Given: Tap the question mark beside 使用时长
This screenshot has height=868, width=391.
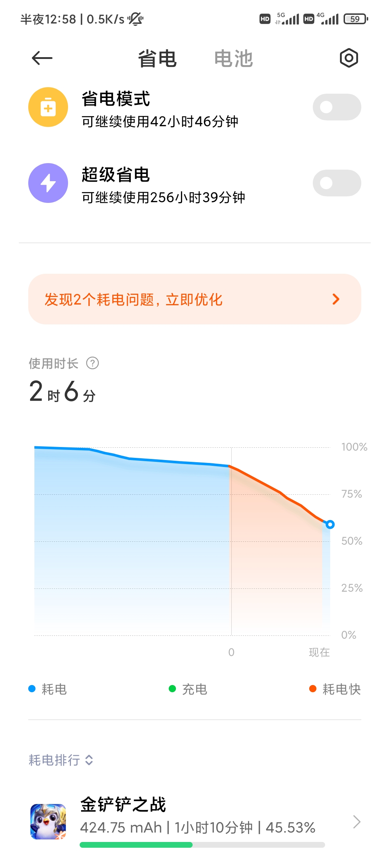Looking at the screenshot, I should pyautogui.click(x=92, y=363).
